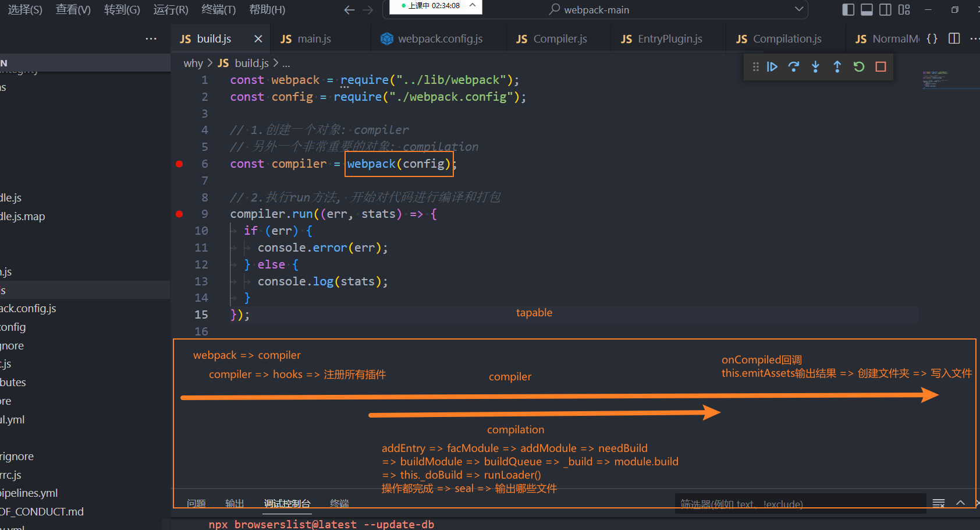The image size is (980, 530).
Task: Open the curly braces editor action
Action: coord(932,38)
